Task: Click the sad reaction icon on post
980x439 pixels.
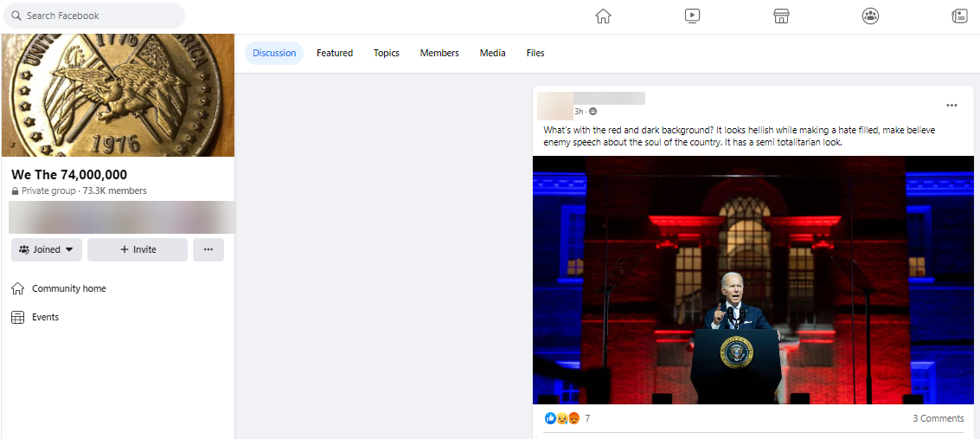Action: (x=562, y=418)
